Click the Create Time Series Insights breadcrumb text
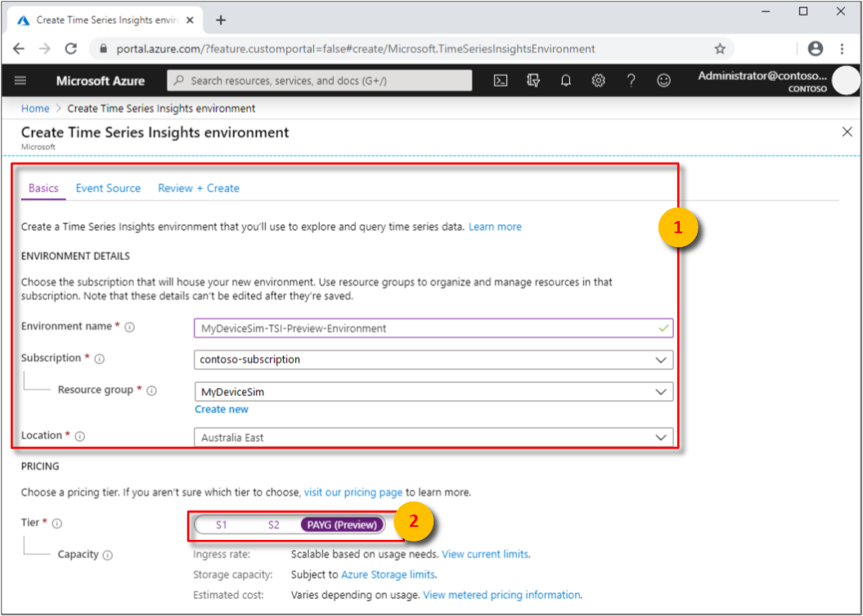 pyautogui.click(x=161, y=109)
